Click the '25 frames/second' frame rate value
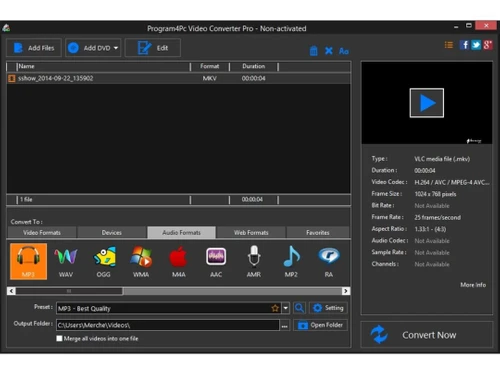Image resolution: width=500 pixels, height=375 pixels. (x=438, y=217)
